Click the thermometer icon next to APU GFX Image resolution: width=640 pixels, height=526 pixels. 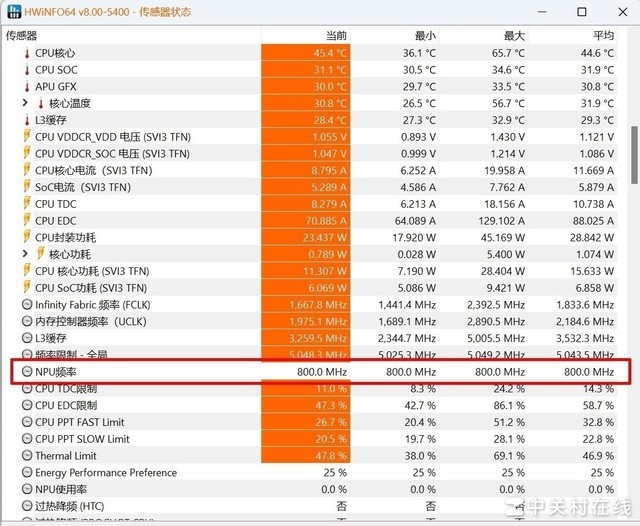[26, 87]
